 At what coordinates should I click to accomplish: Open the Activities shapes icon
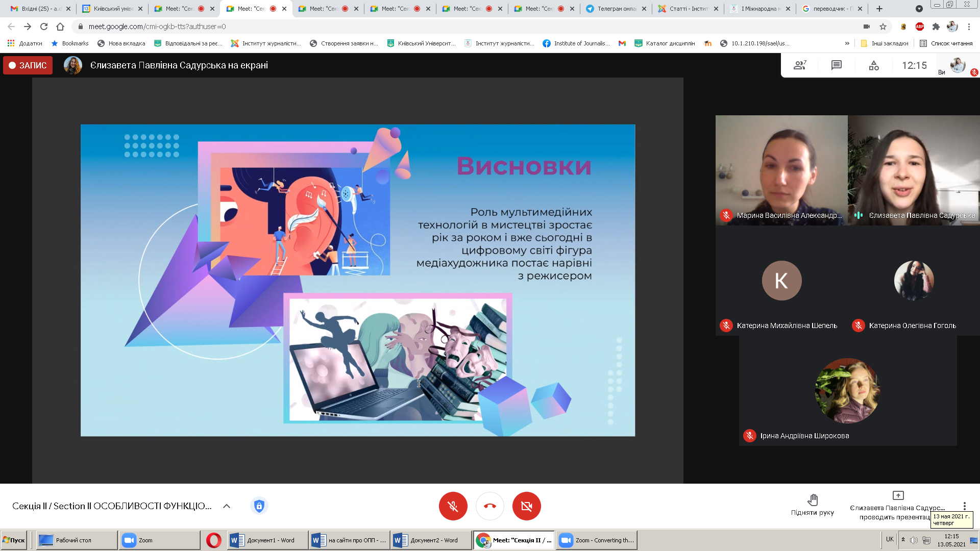click(874, 65)
